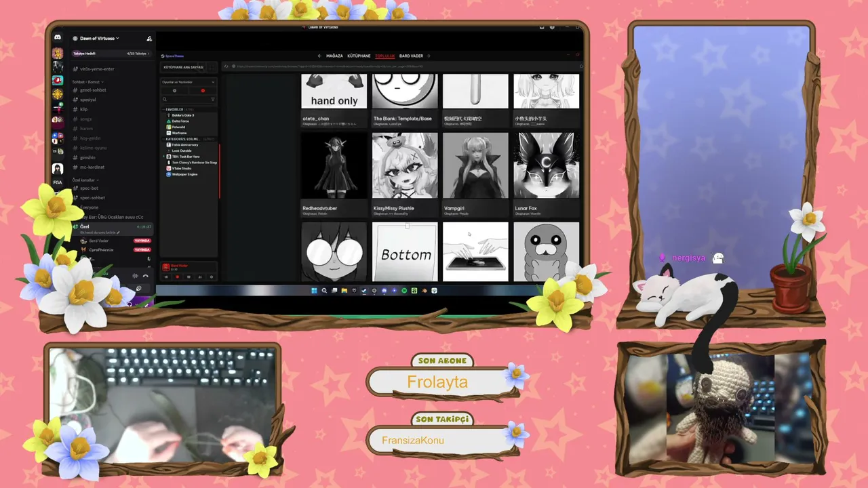Click the red record-dot icon in the Bard Vader panel

tap(178, 277)
